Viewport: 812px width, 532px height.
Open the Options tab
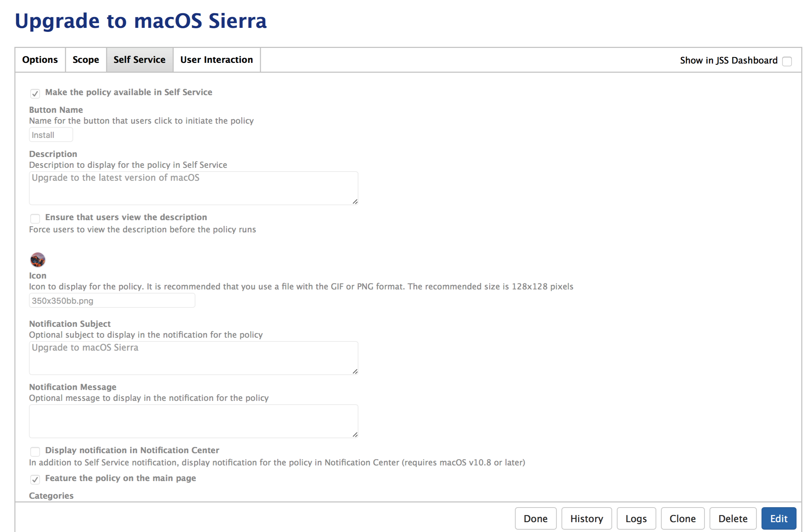[40, 60]
